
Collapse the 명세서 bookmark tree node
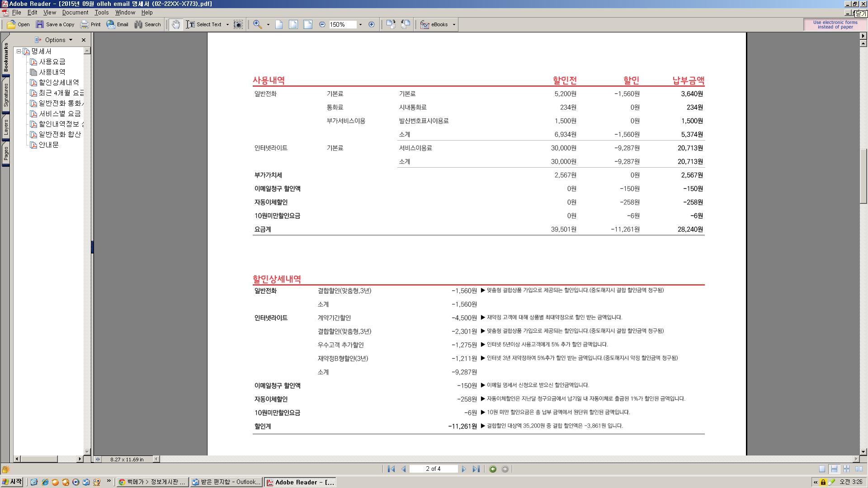[19, 52]
